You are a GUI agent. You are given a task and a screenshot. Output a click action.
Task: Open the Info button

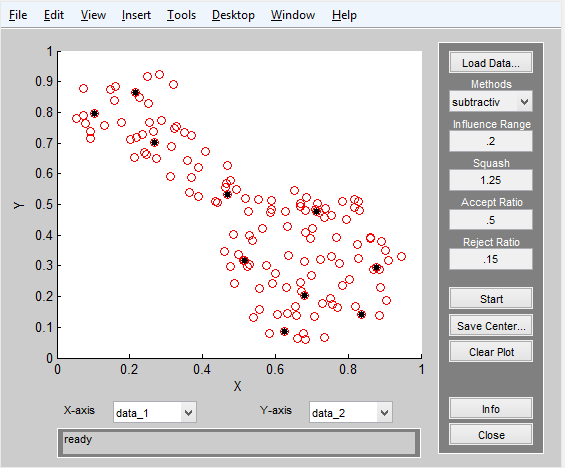pos(491,409)
